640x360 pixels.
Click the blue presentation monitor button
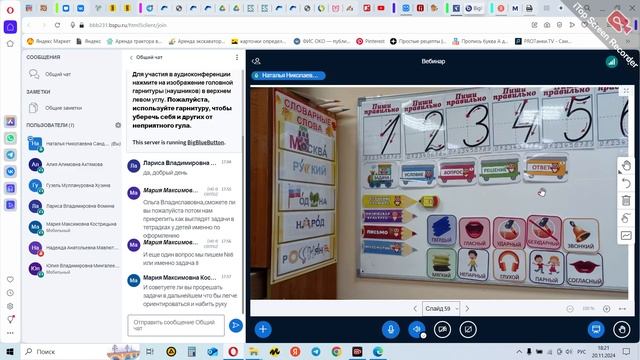(x=596, y=329)
